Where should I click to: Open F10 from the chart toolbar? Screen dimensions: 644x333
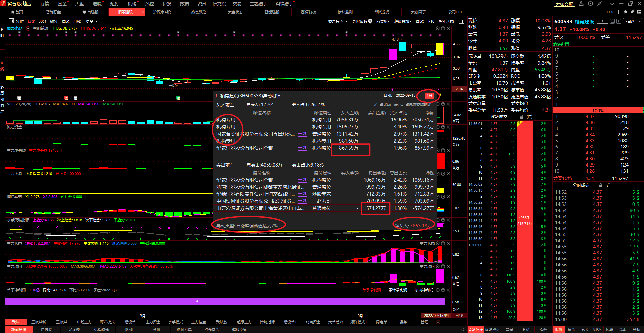(x=431, y=21)
